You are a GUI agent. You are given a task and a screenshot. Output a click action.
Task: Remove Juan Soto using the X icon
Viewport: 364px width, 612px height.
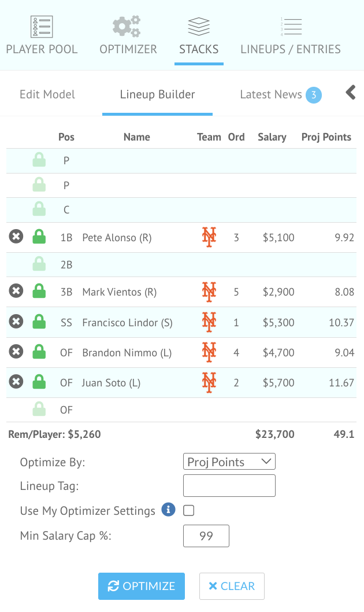point(16,382)
